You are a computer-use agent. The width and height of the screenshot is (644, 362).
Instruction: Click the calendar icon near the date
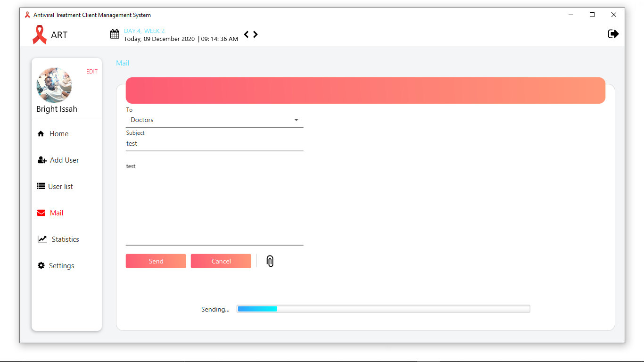point(115,34)
